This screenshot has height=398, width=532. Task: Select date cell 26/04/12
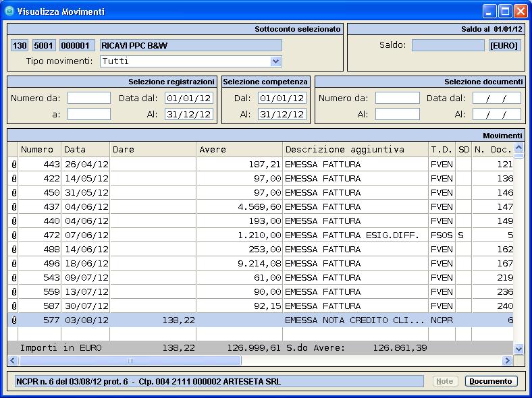coord(86,165)
